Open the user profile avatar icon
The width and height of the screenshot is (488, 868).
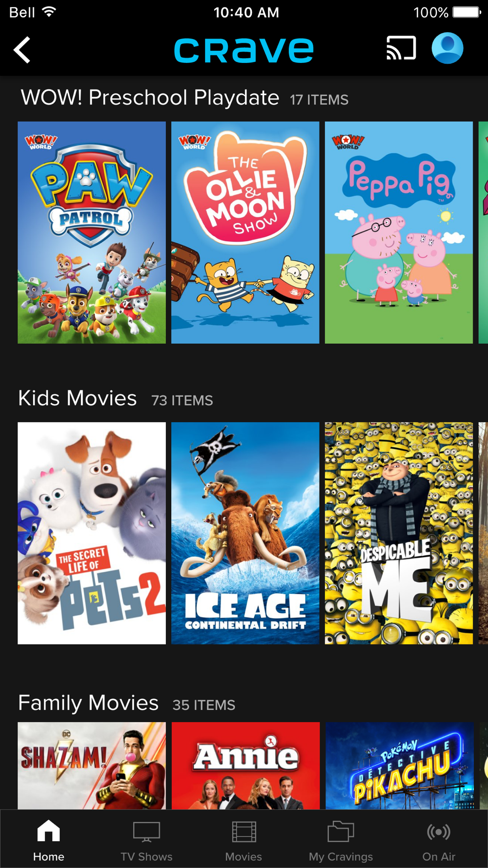tap(447, 48)
